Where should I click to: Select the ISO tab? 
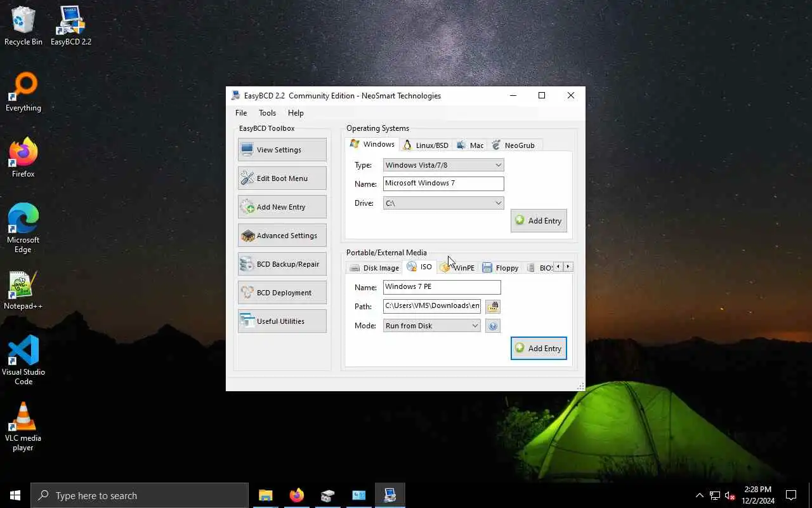(419, 267)
